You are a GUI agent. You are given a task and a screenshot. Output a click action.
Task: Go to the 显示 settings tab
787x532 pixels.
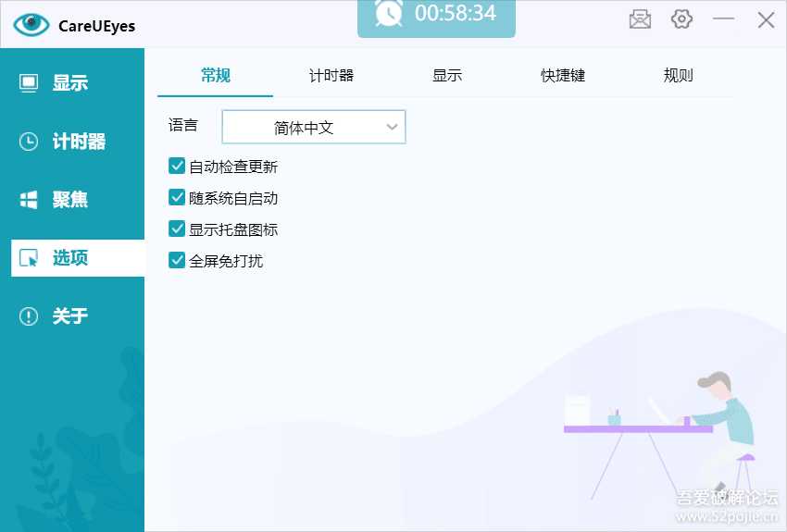(x=447, y=76)
